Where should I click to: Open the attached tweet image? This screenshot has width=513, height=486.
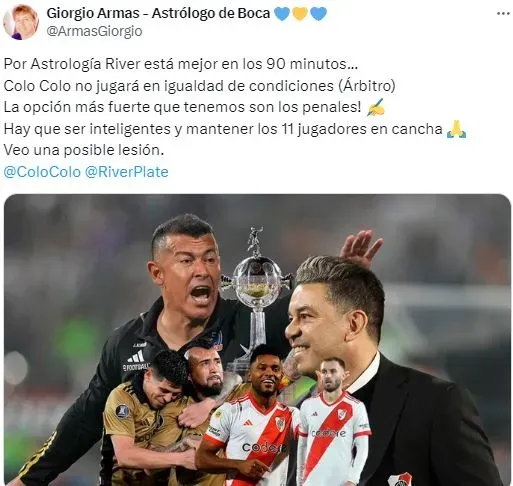(257, 340)
